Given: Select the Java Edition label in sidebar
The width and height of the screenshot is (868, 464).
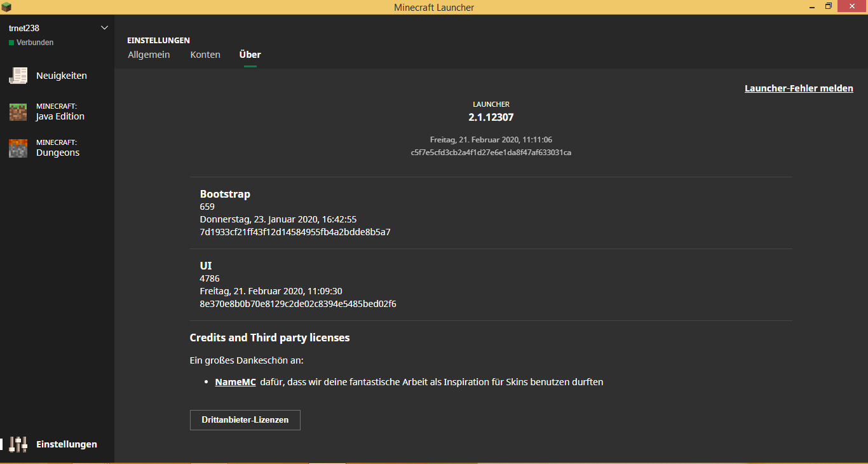Looking at the screenshot, I should click(x=60, y=116).
